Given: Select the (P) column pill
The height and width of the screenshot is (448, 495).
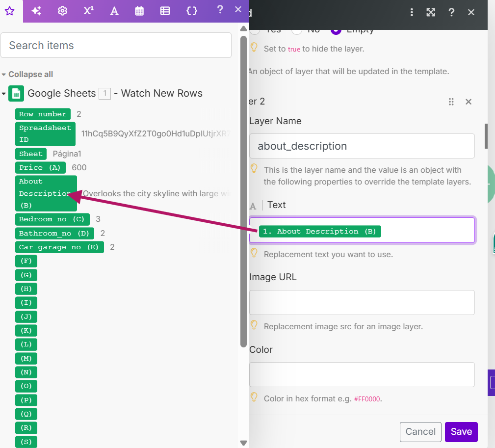Looking at the screenshot, I should (x=26, y=400).
